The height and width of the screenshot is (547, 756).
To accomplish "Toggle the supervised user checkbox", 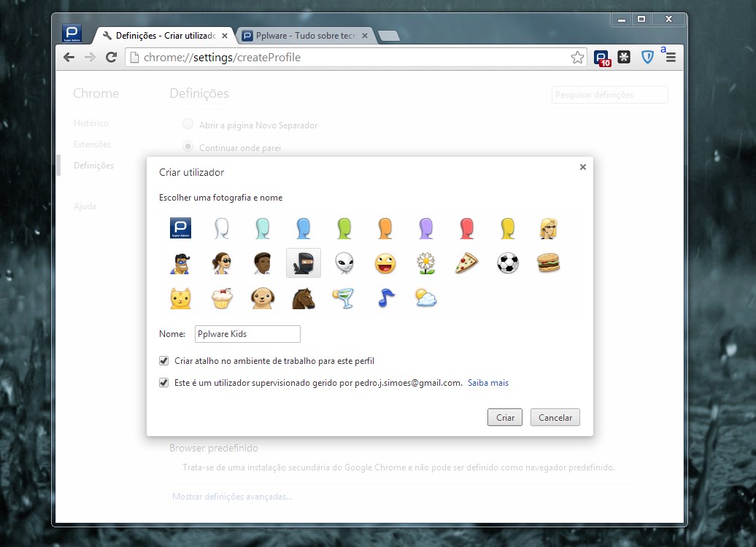I will (x=164, y=382).
